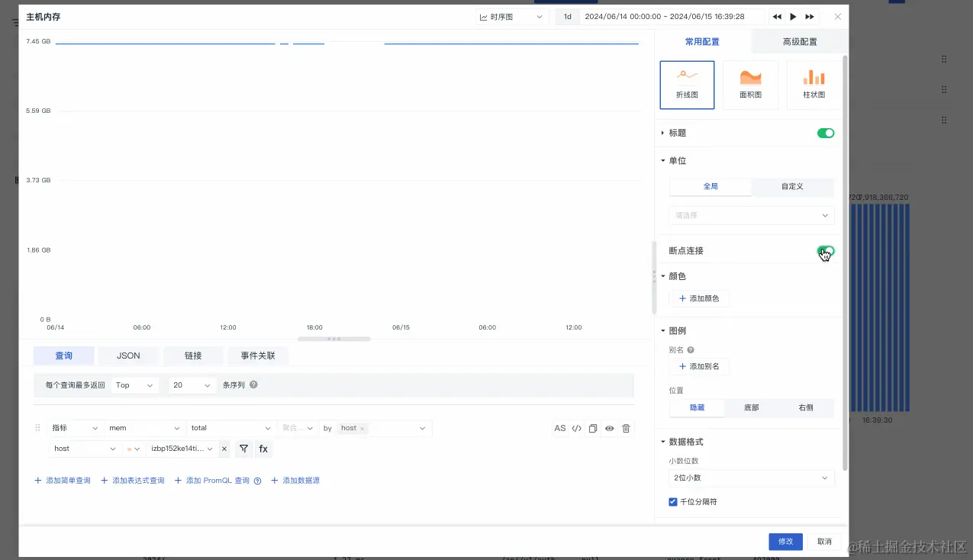Click the 取消 button
973x560 pixels.
click(x=824, y=542)
